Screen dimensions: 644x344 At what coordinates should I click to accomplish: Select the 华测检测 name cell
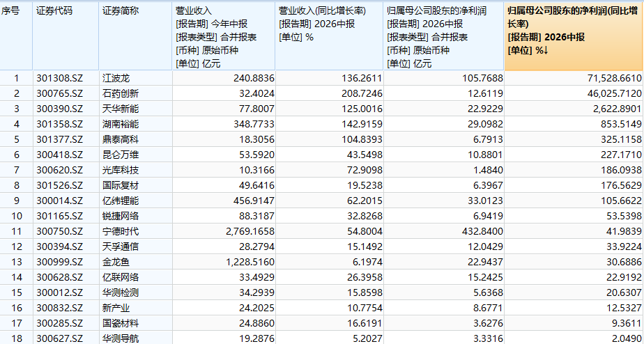tap(121, 292)
